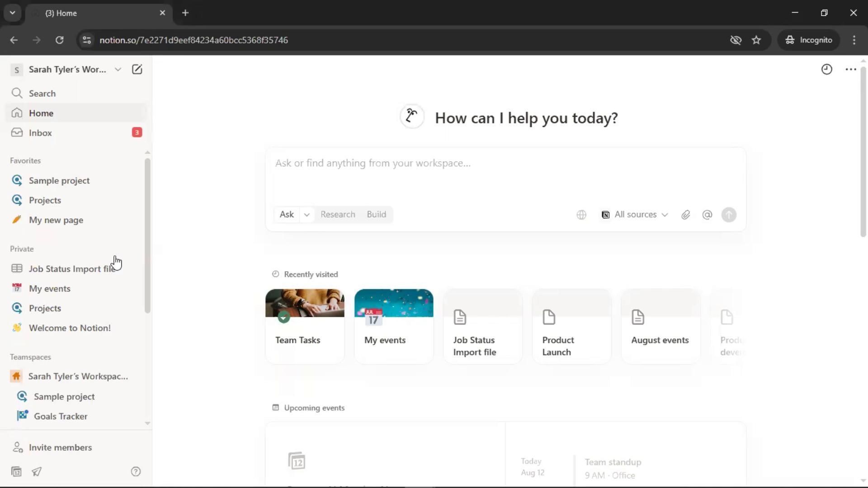Bookmark this page with star icon
Screen dimensions: 868x488
pyautogui.click(x=756, y=40)
